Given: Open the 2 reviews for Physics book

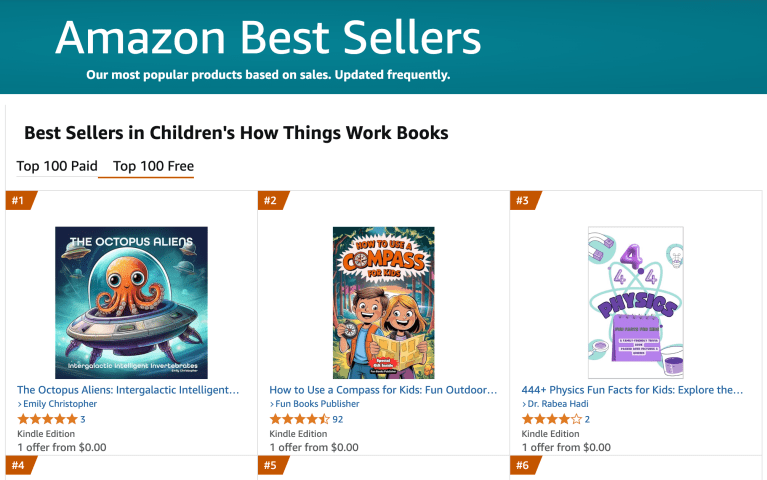Looking at the screenshot, I should pyautogui.click(x=587, y=419).
